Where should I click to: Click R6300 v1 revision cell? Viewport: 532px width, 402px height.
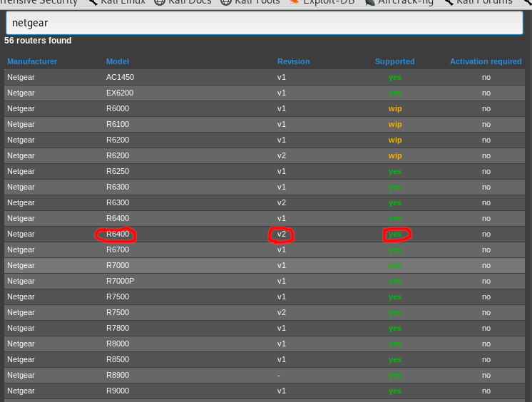(x=282, y=187)
